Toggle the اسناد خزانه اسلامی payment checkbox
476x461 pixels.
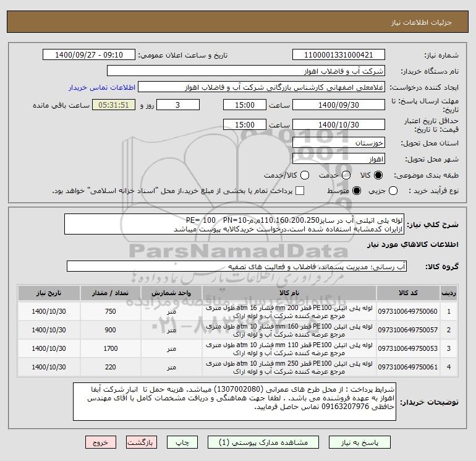pyautogui.click(x=300, y=191)
